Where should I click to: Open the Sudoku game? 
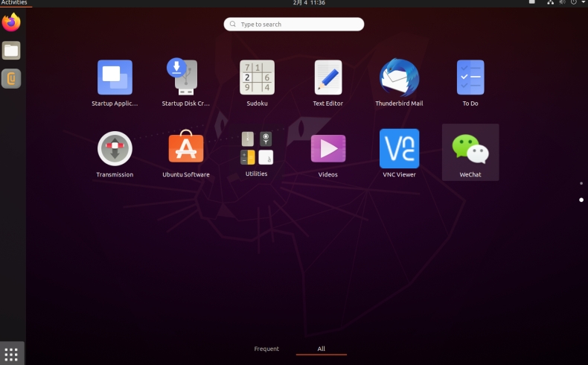click(x=257, y=77)
